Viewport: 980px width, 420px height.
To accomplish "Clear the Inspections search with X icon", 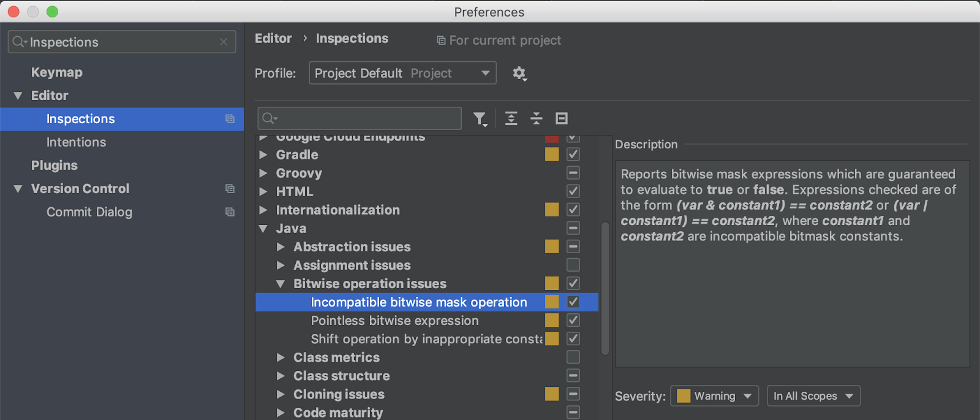I will click(x=224, y=42).
